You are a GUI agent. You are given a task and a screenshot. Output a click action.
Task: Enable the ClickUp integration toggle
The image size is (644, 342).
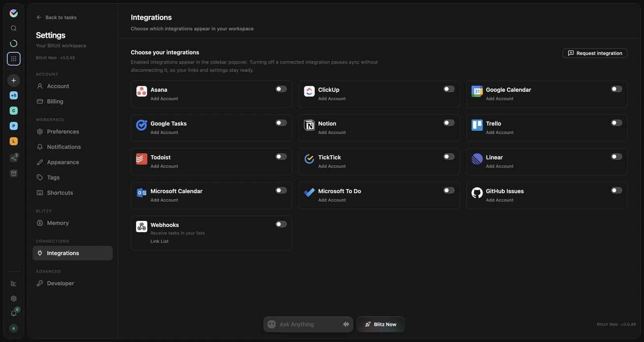pyautogui.click(x=449, y=89)
